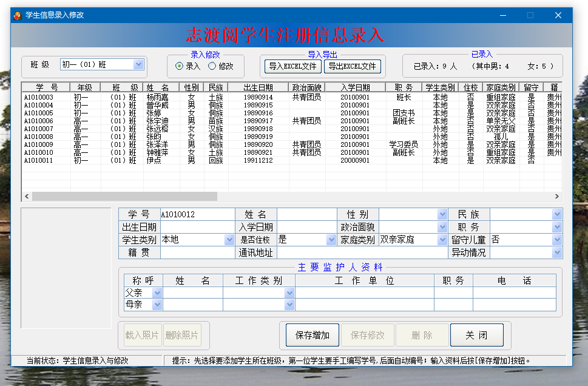
Task: Click the 学号 column header
Action: tap(46, 87)
